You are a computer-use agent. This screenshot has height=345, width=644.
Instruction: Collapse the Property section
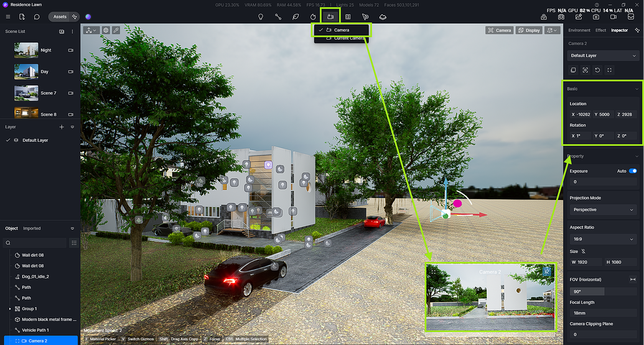coord(637,156)
